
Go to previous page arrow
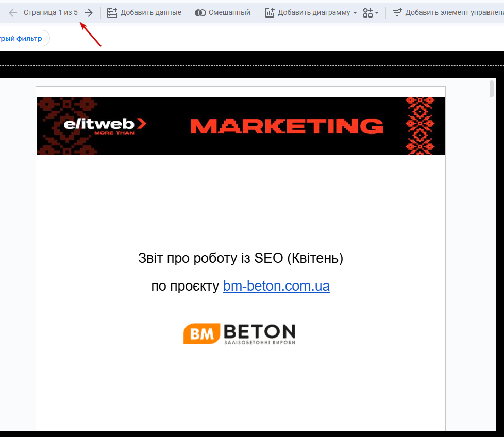(13, 13)
